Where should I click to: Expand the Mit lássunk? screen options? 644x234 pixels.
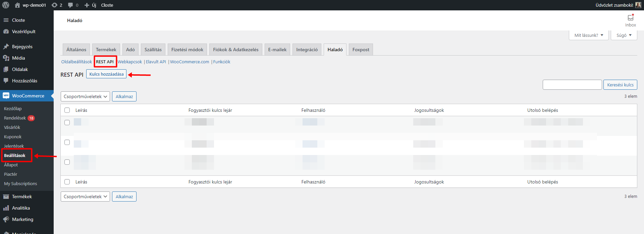589,35
